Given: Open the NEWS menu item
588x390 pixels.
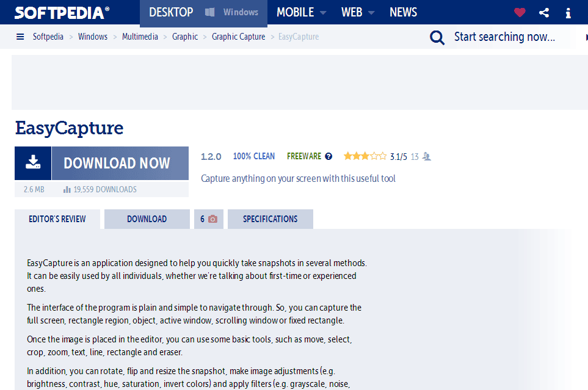Looking at the screenshot, I should pos(403,12).
